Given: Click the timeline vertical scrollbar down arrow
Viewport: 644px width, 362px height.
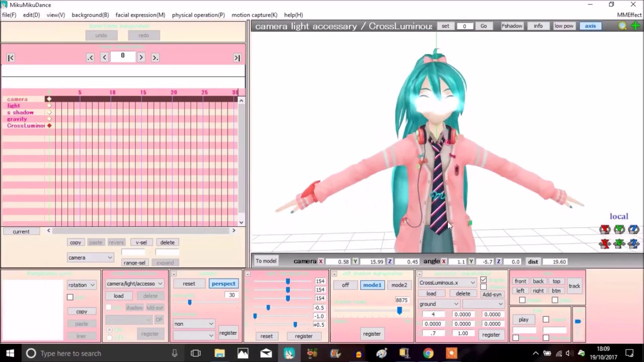Looking at the screenshot, I should 241,222.
